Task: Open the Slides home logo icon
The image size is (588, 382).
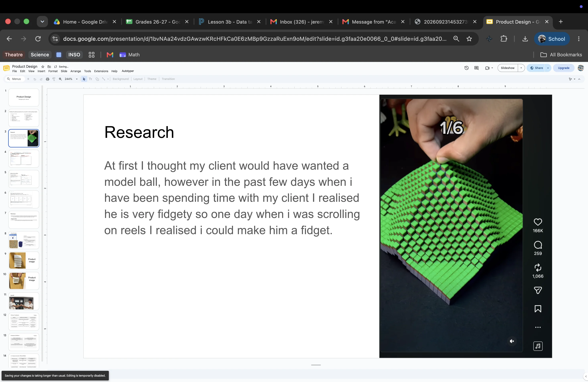Action: point(6,68)
